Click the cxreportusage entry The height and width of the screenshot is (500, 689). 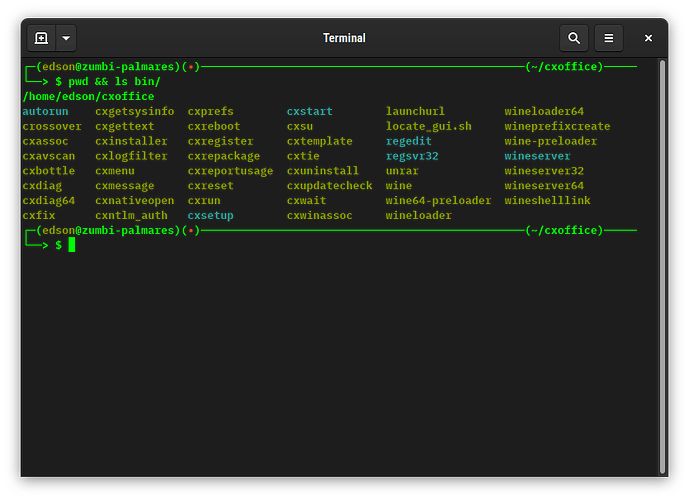pyautogui.click(x=230, y=170)
